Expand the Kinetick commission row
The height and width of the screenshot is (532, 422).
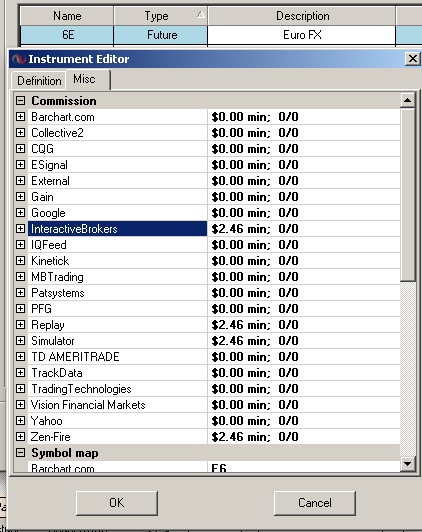[20, 261]
